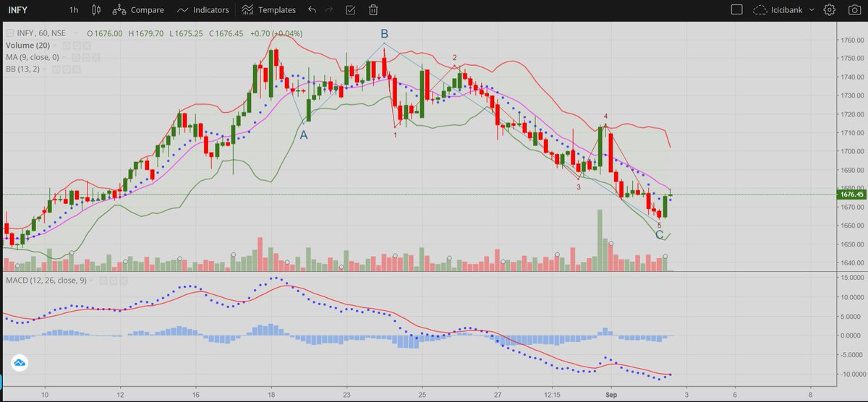Select the wave label C on chart
The width and height of the screenshot is (868, 402).
pyautogui.click(x=659, y=235)
